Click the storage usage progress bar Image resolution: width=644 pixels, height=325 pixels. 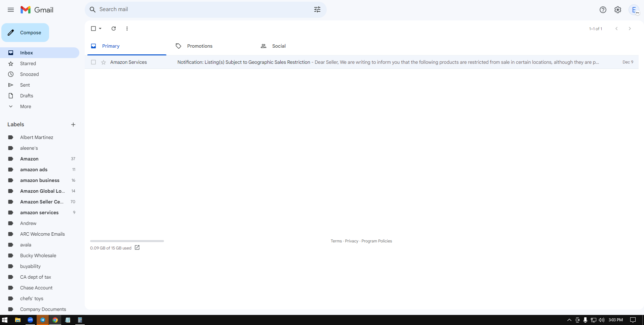click(x=127, y=241)
